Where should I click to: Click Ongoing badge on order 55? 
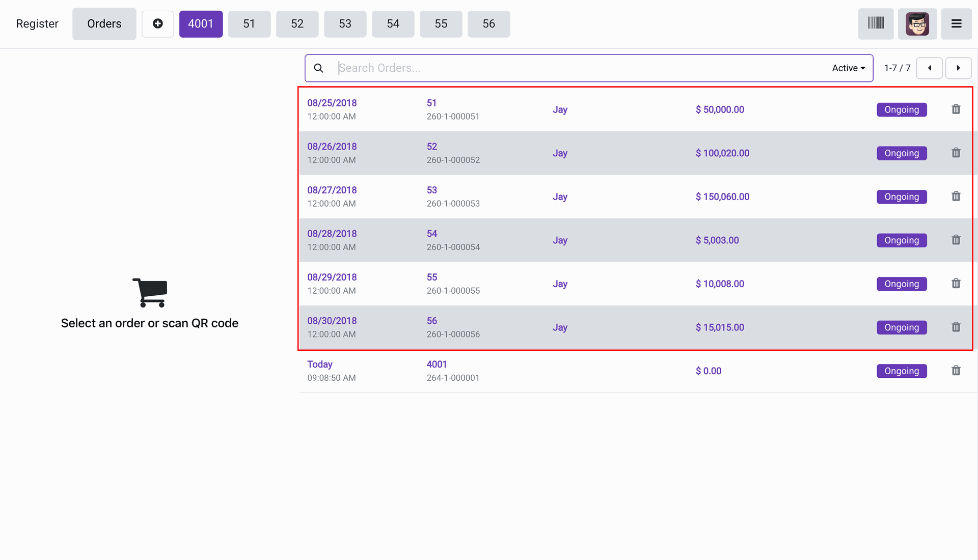[x=902, y=284]
